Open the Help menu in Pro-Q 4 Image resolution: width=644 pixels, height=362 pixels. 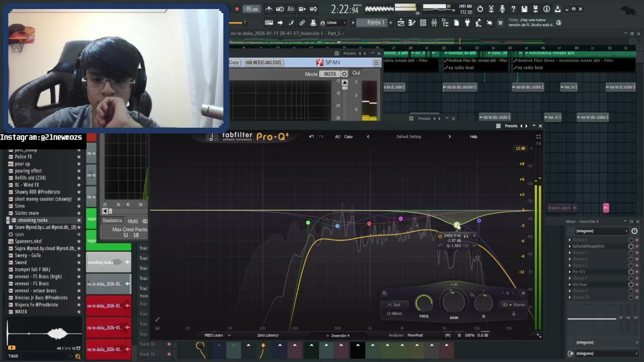click(473, 137)
